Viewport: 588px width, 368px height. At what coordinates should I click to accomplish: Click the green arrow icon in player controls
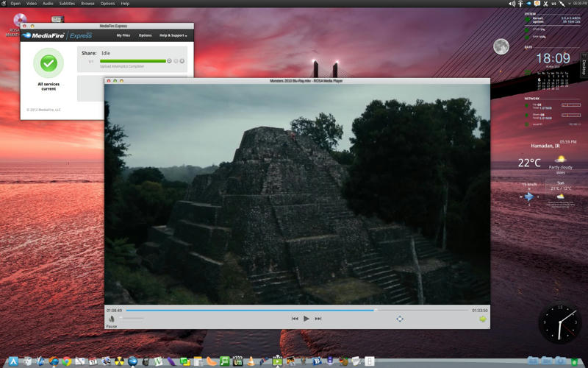(x=483, y=319)
